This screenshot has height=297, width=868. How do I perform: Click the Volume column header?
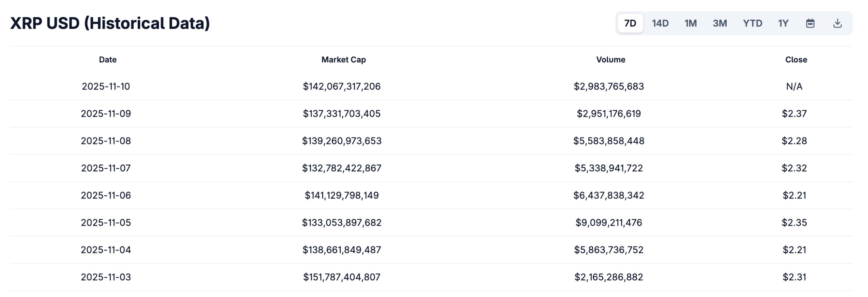pyautogui.click(x=611, y=59)
